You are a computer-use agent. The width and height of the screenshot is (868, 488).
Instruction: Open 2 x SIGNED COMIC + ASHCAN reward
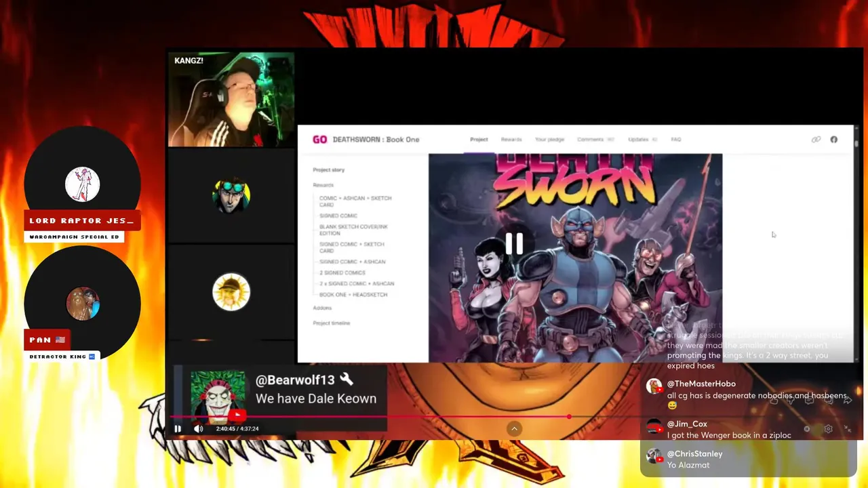coord(357,283)
